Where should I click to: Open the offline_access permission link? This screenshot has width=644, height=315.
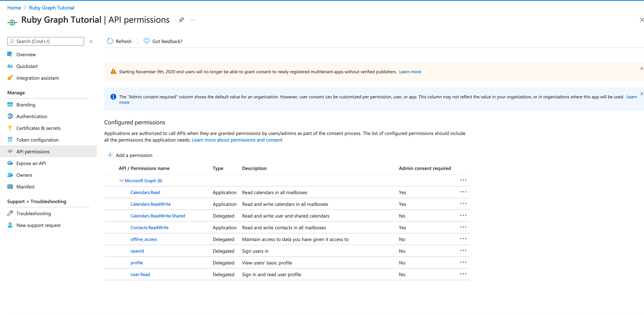[144, 239]
